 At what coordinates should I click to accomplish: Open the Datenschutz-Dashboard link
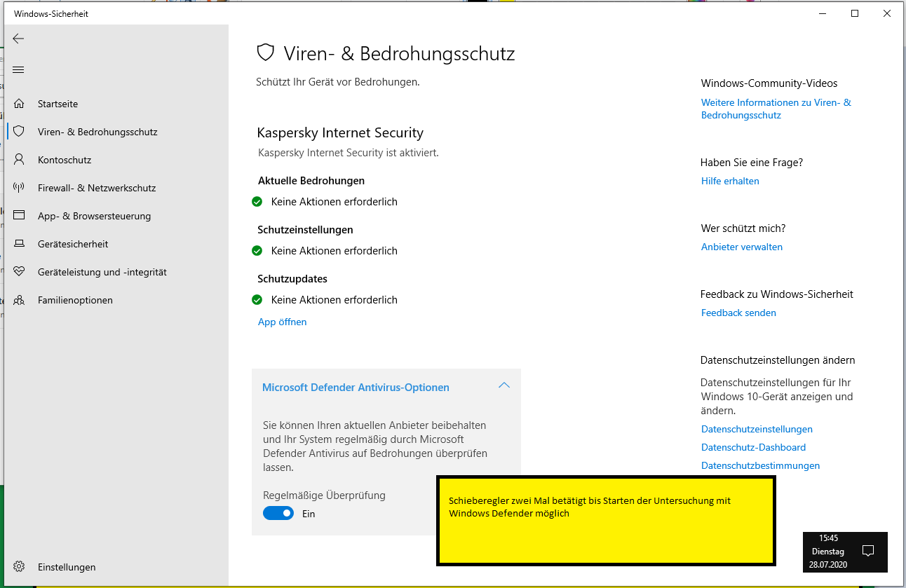tap(753, 447)
